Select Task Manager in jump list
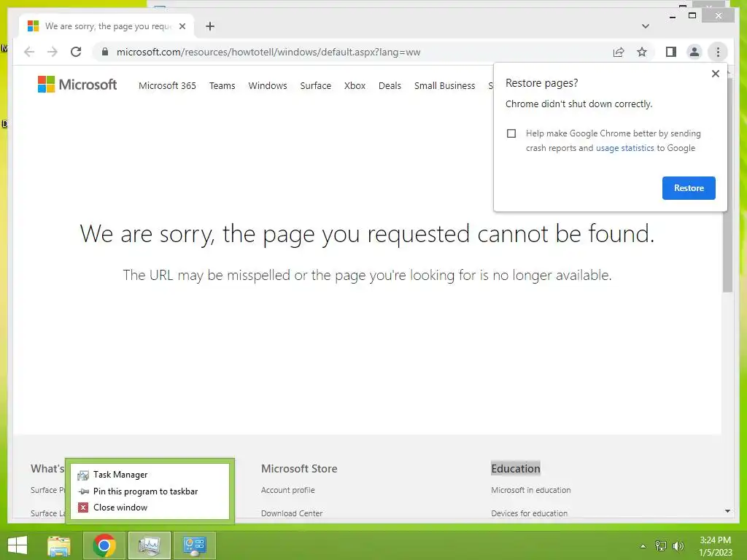Viewport: 747px width, 560px height. click(150, 475)
